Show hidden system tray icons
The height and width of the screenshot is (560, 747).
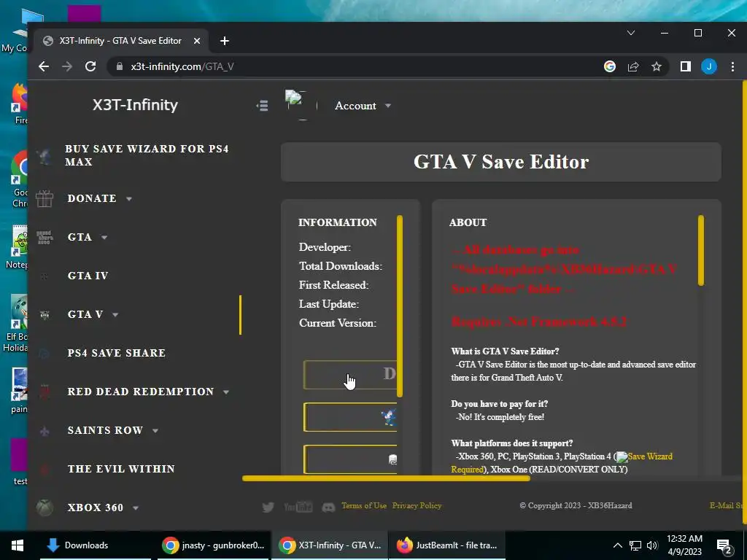pyautogui.click(x=617, y=545)
